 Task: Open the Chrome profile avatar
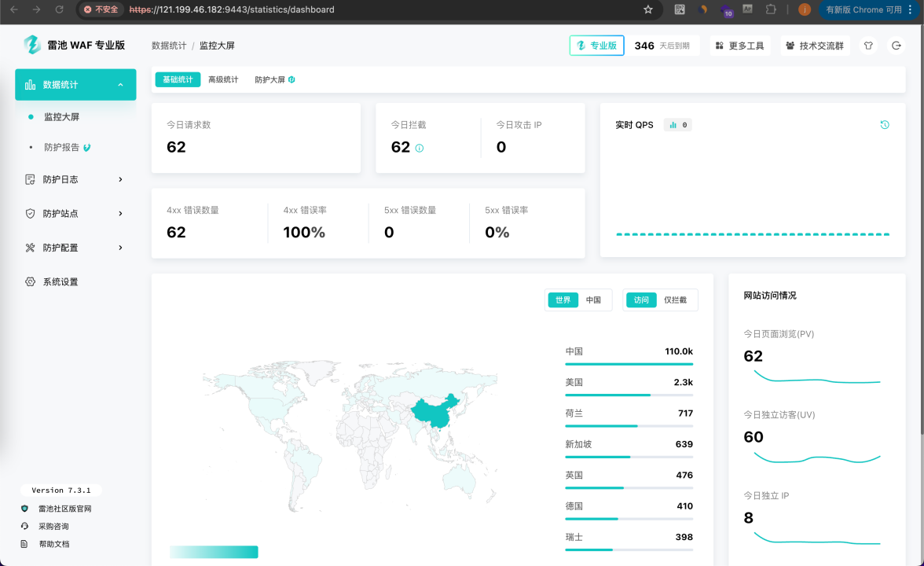(x=805, y=9)
